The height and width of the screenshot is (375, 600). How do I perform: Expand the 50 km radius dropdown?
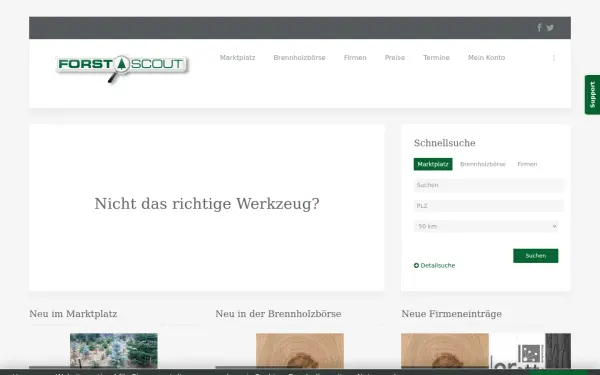click(x=486, y=226)
